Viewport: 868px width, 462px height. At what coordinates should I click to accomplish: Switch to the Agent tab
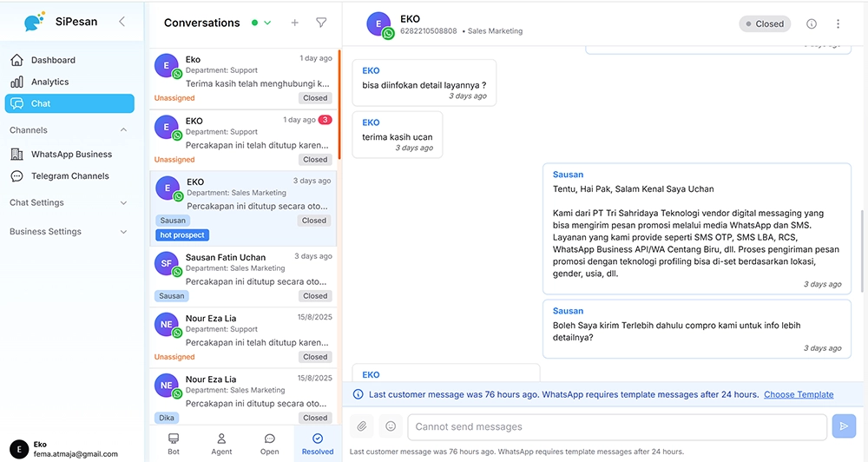(x=221, y=444)
